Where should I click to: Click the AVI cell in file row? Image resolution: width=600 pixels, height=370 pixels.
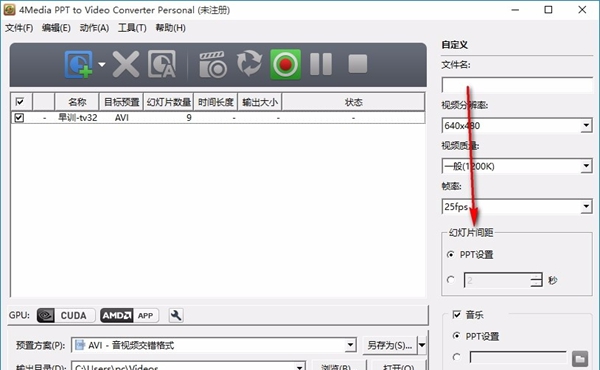pyautogui.click(x=122, y=117)
